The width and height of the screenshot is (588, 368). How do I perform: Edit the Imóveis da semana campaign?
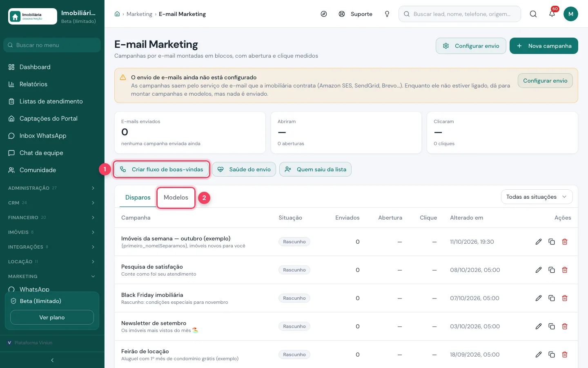click(x=539, y=242)
